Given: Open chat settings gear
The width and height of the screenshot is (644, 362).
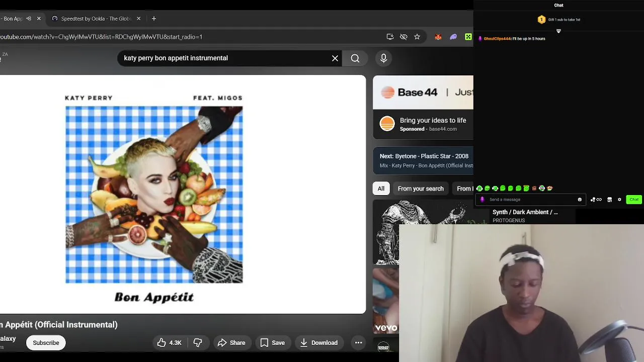Looking at the screenshot, I should pyautogui.click(x=619, y=200).
